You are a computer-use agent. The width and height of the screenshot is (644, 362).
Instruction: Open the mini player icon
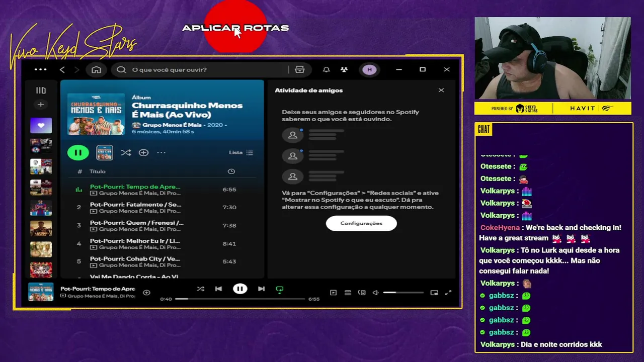coord(434,293)
